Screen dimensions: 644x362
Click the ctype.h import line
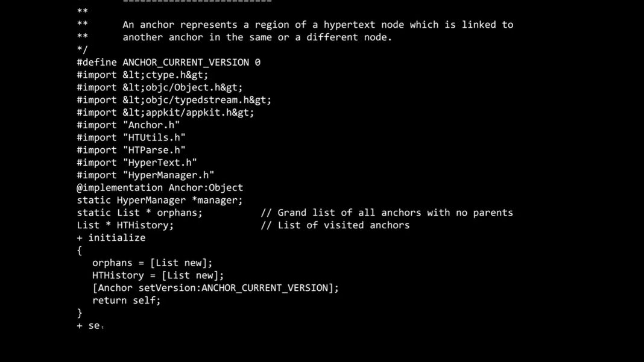[142, 75]
